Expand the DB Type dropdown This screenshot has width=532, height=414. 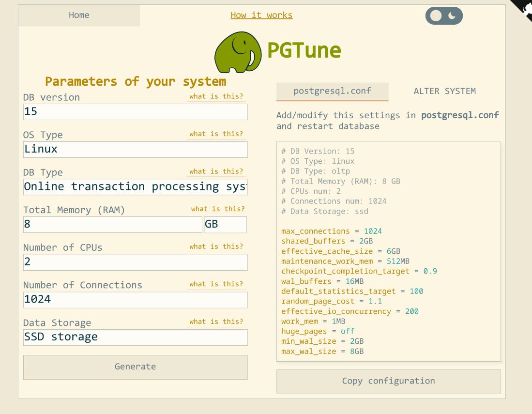click(x=136, y=187)
